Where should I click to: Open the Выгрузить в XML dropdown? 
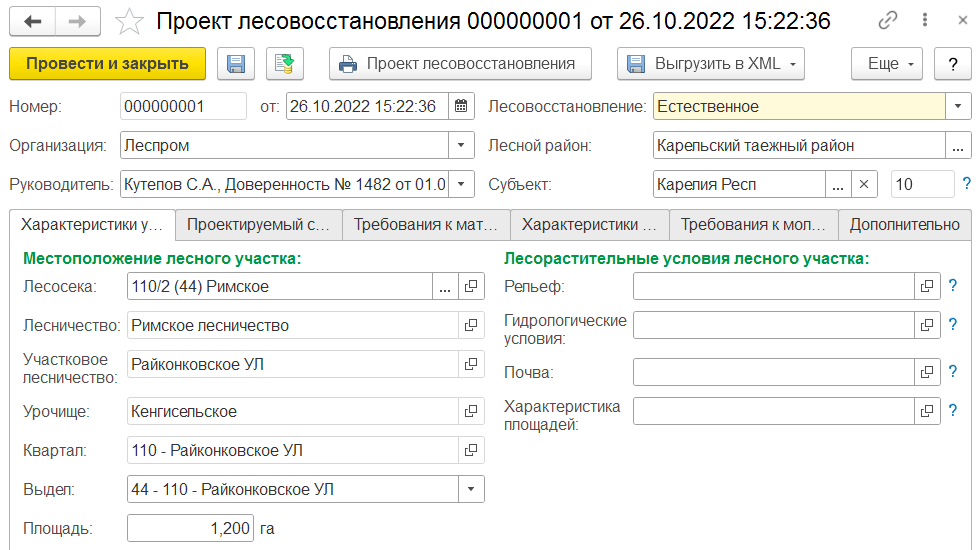(x=711, y=64)
